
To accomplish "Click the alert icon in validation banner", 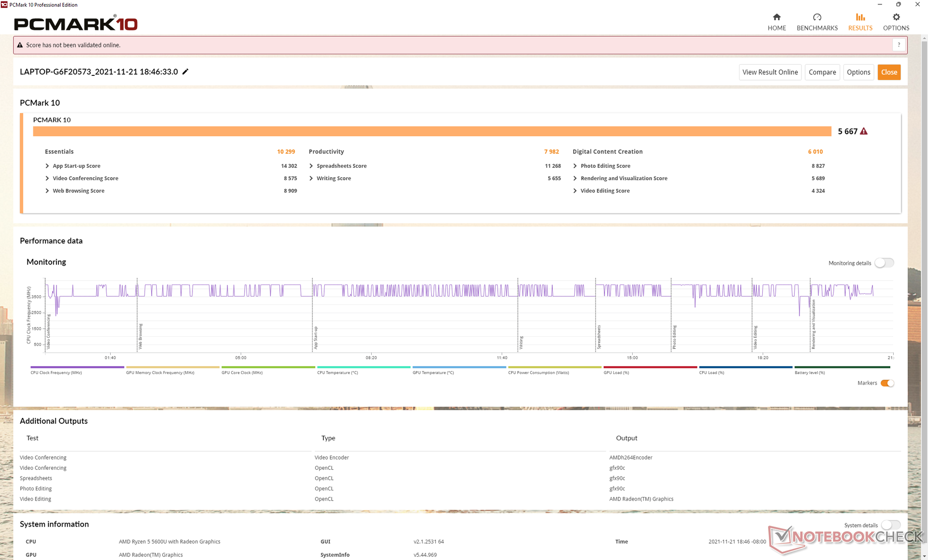I will coord(20,45).
